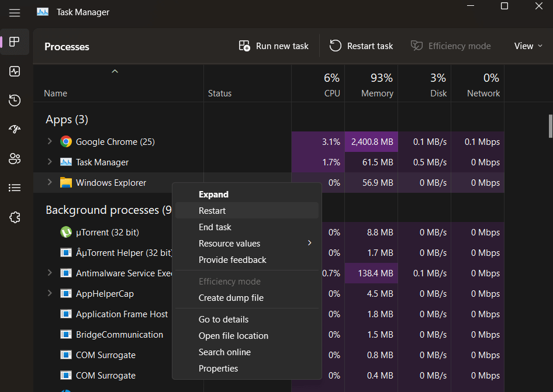Click the vertical scrollbar thumb
The height and width of the screenshot is (392, 553).
[551, 126]
